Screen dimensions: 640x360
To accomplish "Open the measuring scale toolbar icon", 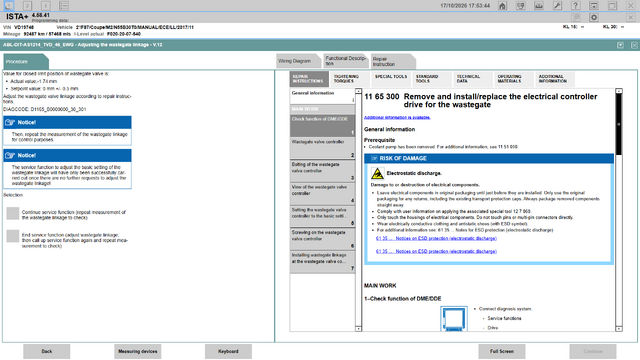I will (x=539, y=6).
